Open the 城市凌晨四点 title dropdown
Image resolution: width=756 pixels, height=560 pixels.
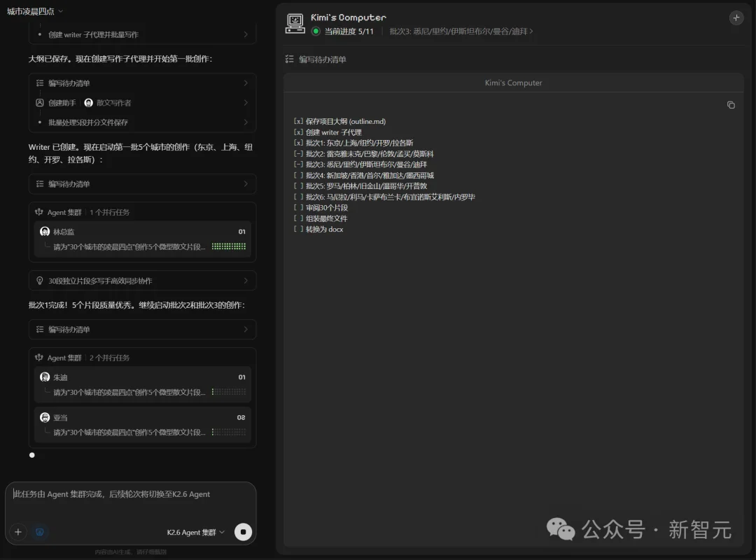coord(35,11)
